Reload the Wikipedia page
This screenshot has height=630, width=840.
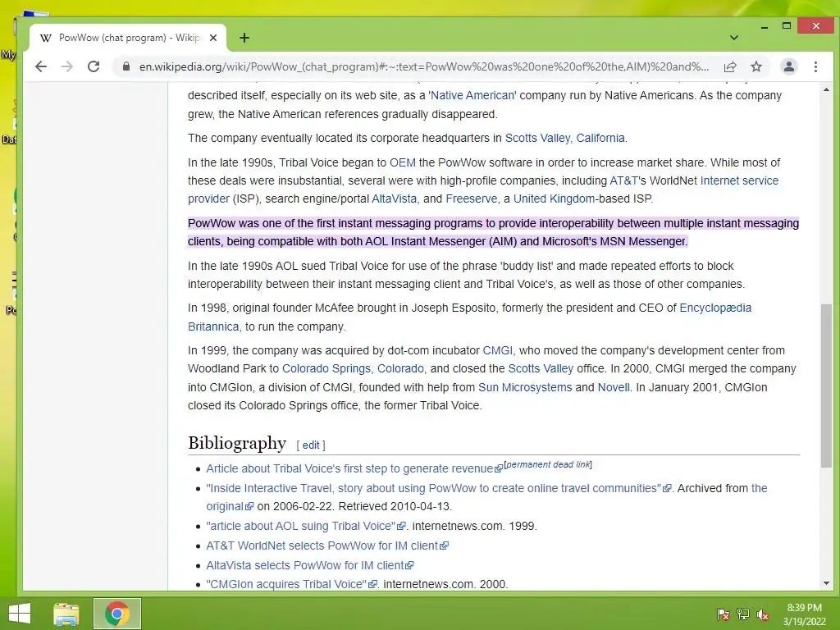coord(94,66)
